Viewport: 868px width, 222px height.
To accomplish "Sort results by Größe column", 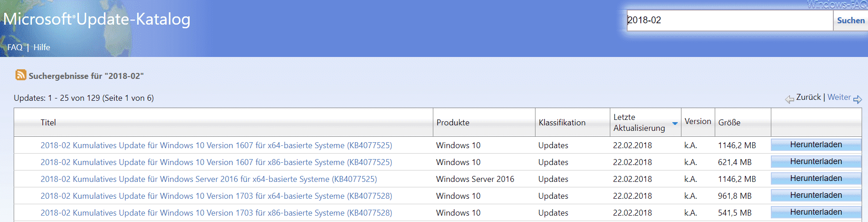I will pos(729,123).
